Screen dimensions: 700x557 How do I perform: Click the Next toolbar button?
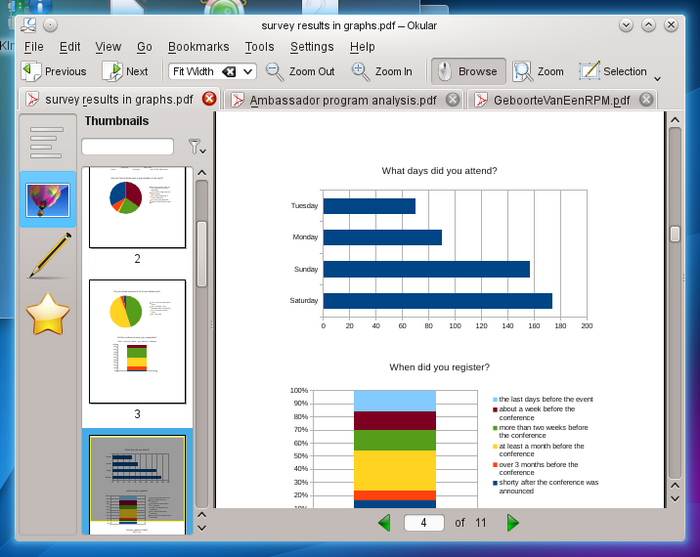coord(125,72)
